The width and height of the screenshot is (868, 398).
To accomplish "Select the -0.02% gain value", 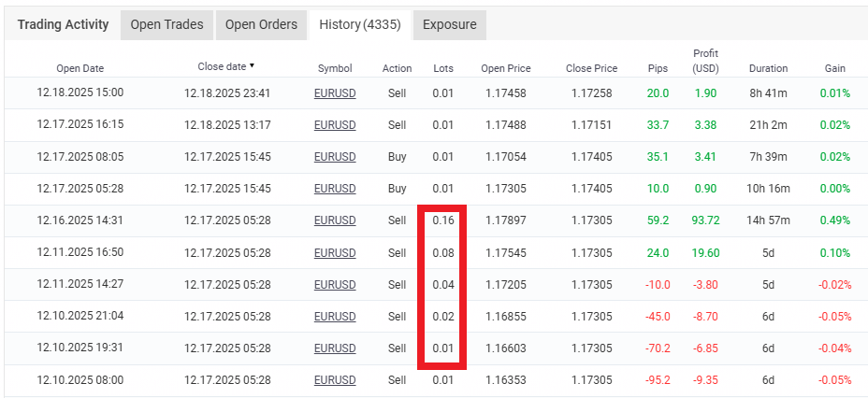I will point(835,285).
